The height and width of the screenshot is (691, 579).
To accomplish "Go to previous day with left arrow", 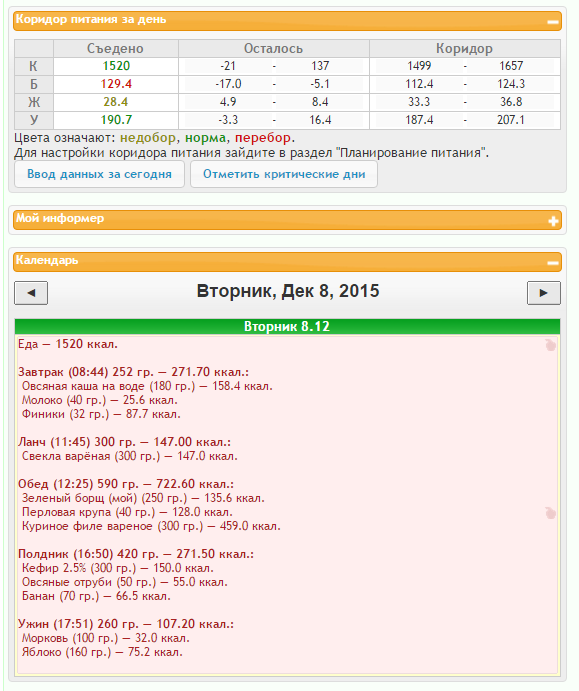I will 31,293.
